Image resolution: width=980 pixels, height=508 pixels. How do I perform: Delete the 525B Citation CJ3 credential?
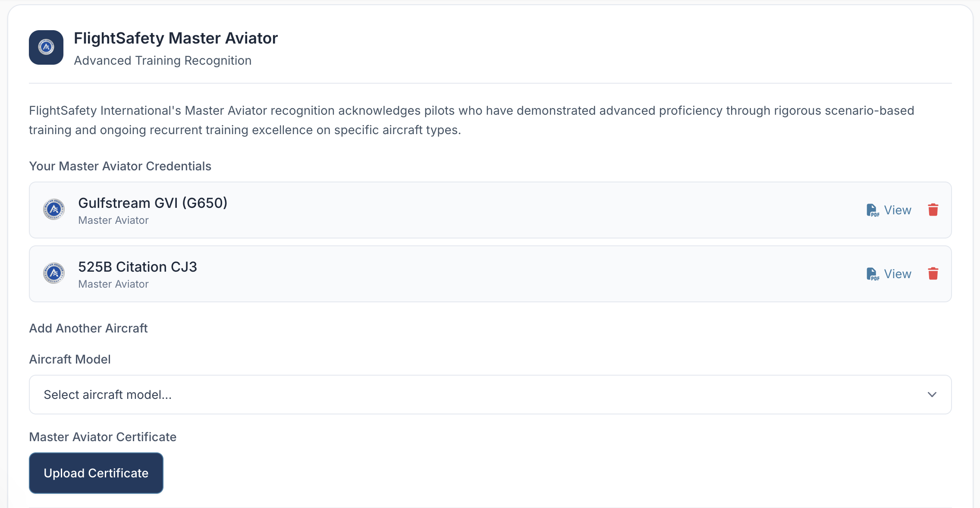933,274
